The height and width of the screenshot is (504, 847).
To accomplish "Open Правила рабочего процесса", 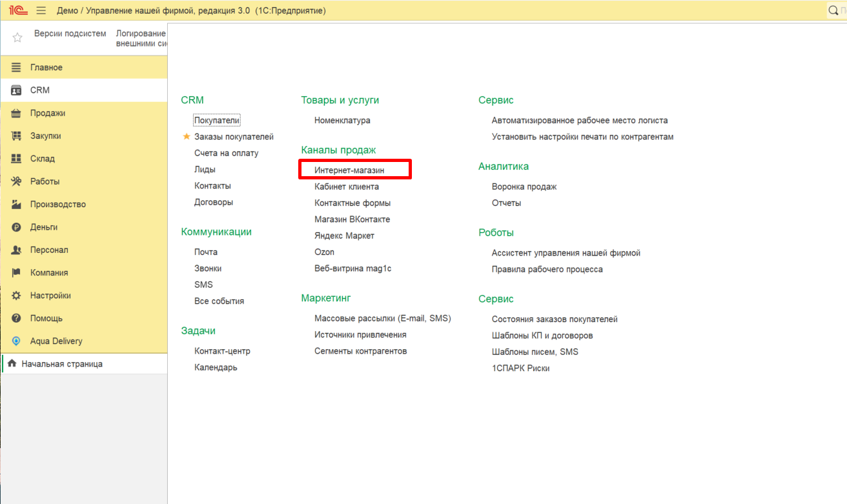I will [547, 269].
